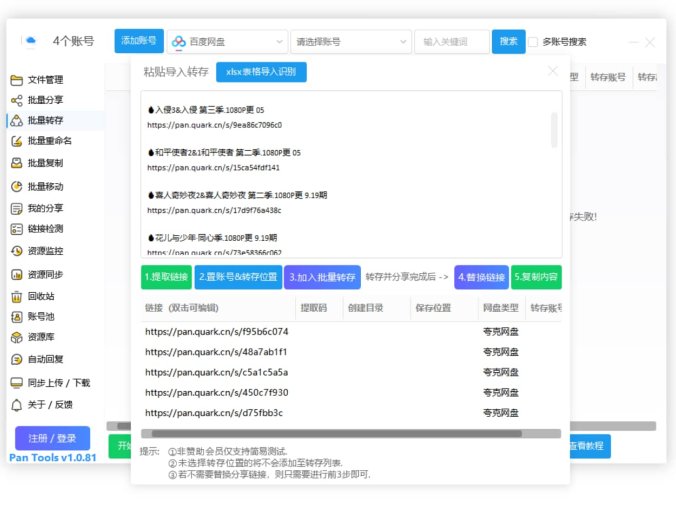Select row with link ending 450c7f930
This screenshot has height=508, width=676.
[x=351, y=392]
